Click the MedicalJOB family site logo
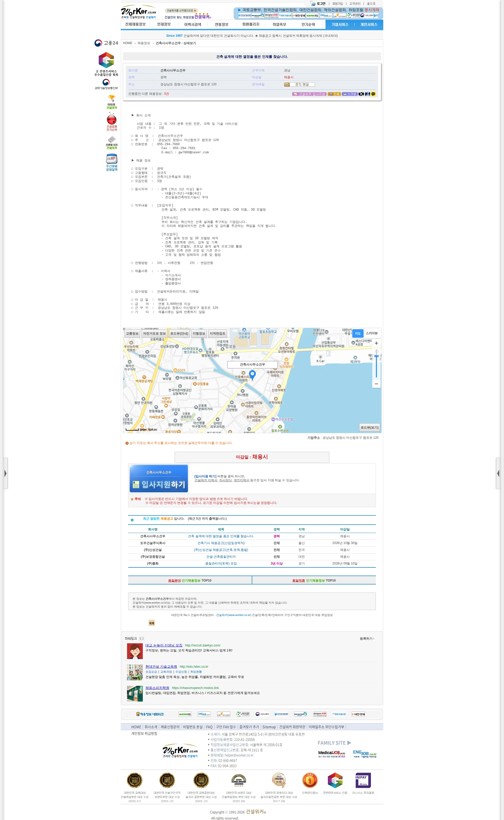504x820 pixels. tap(332, 754)
